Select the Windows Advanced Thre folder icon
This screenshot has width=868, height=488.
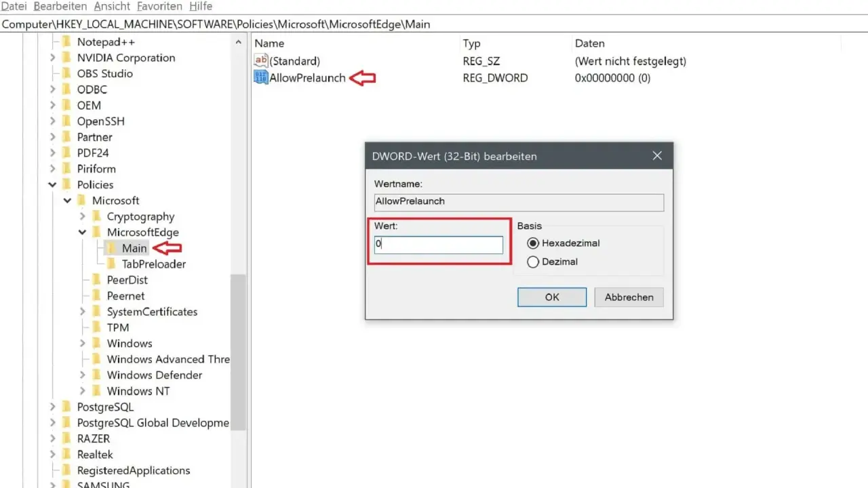(96, 359)
